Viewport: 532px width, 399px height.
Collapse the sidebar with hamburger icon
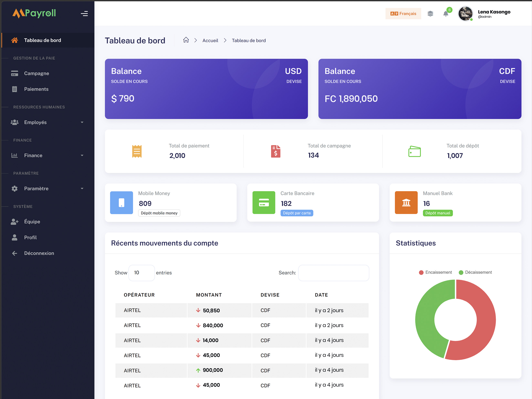(84, 14)
